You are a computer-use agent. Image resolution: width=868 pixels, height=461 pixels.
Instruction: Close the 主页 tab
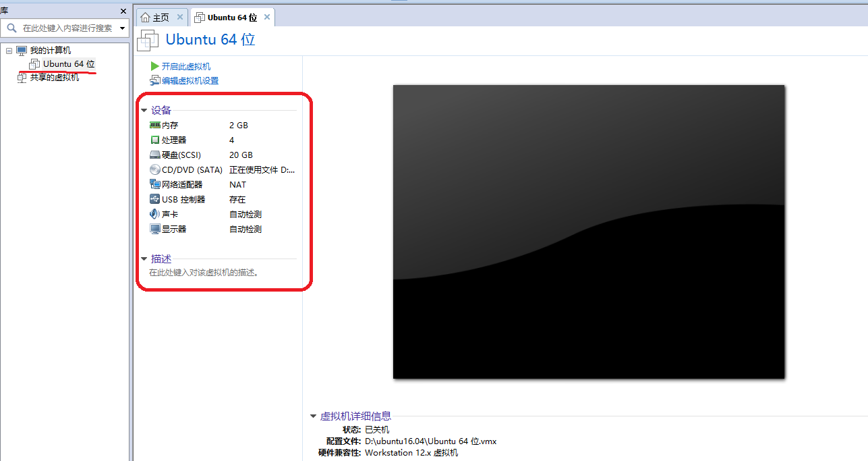pos(180,18)
